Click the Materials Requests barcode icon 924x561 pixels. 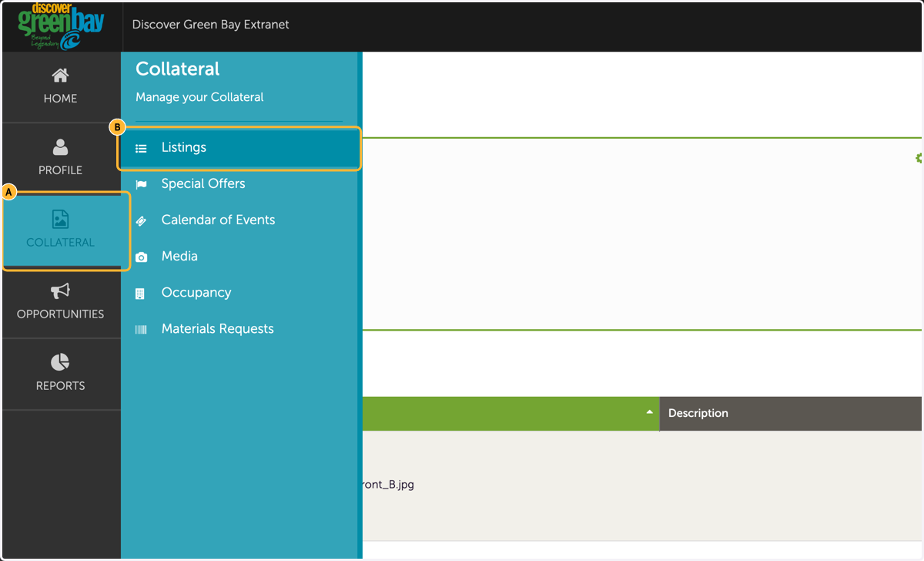[x=141, y=329]
